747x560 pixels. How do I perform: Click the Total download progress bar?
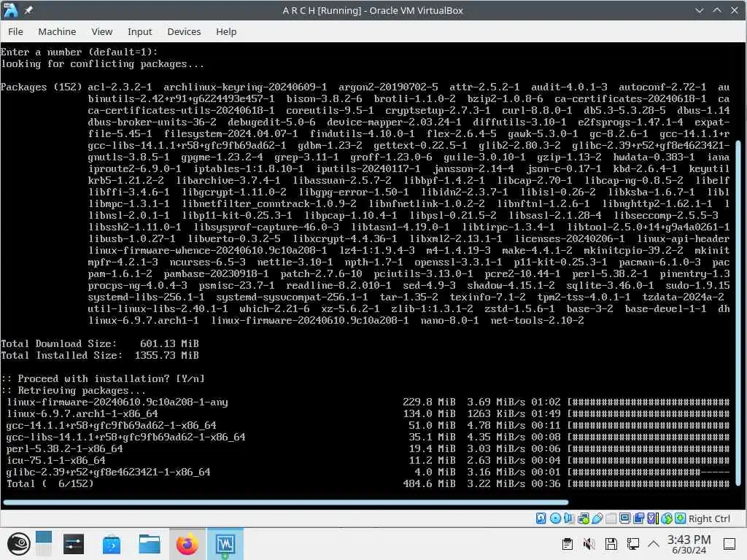[649, 484]
